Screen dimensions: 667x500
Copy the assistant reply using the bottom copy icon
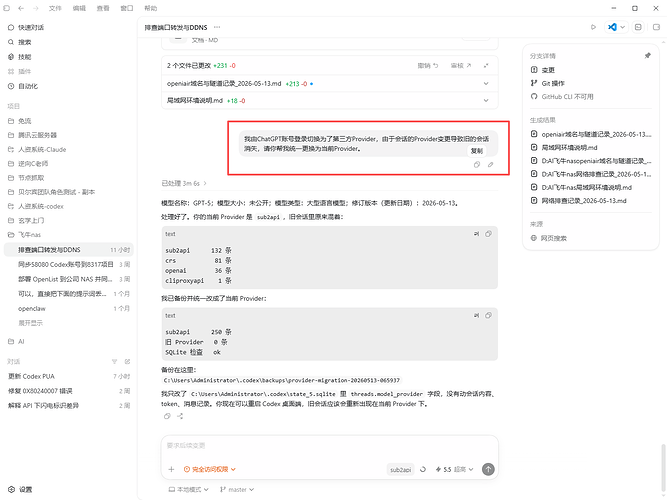click(x=167, y=416)
